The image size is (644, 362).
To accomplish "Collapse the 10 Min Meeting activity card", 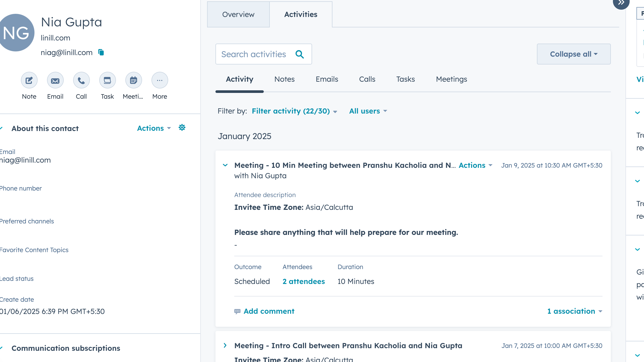I will pos(225,165).
